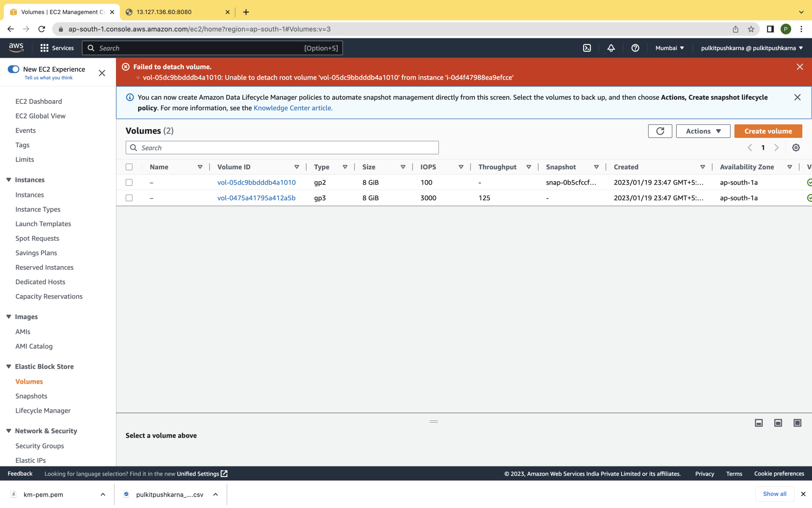The image size is (812, 508).
Task: Dismiss the red detach error banner
Action: (x=800, y=67)
